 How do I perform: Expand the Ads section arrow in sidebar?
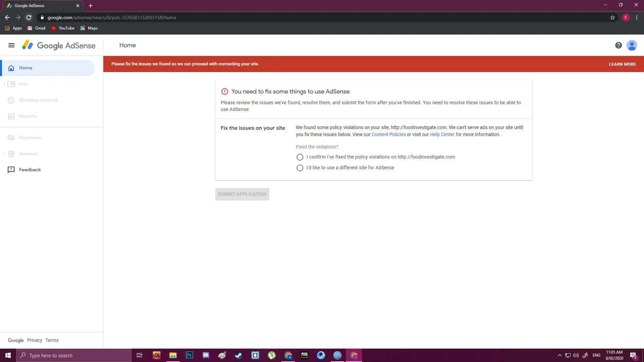tap(4, 84)
